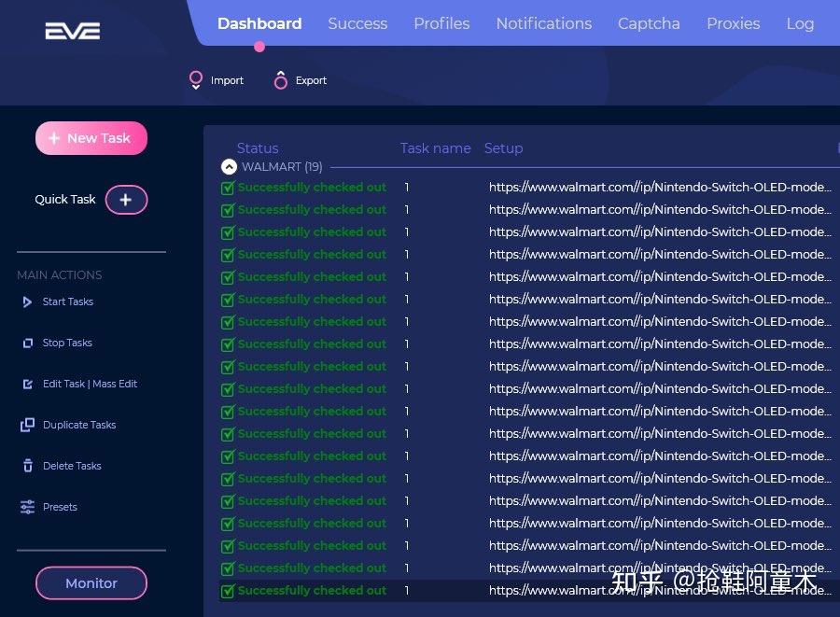
Task: Go to the Captcha tab
Action: point(649,23)
